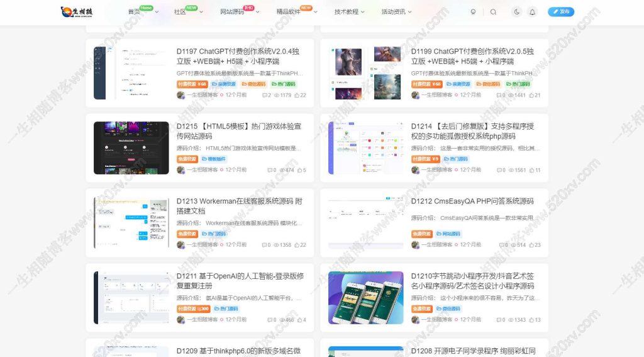Open the search icon in the header
The height and width of the screenshot is (357, 644).
click(x=493, y=12)
